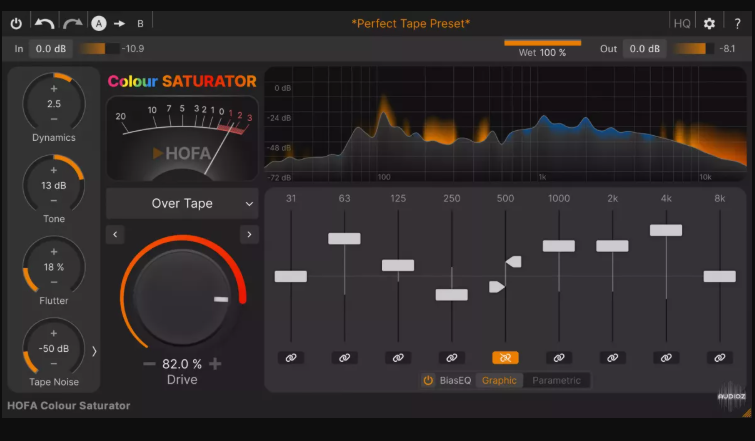Decrease Tone with its minus sign
This screenshot has width=755, height=441.
pos(54,200)
